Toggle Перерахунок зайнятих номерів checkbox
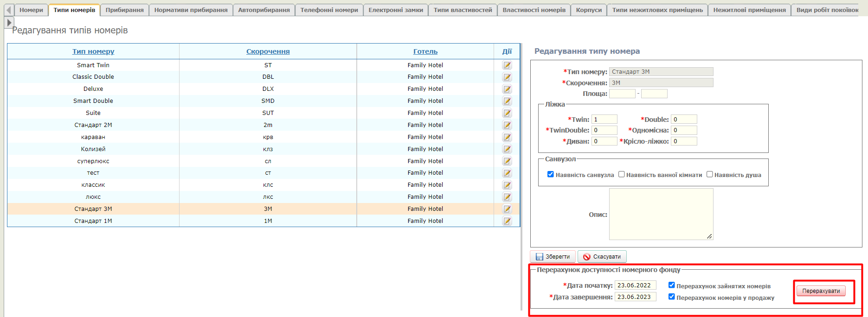The height and width of the screenshot is (317, 868). pos(671,285)
